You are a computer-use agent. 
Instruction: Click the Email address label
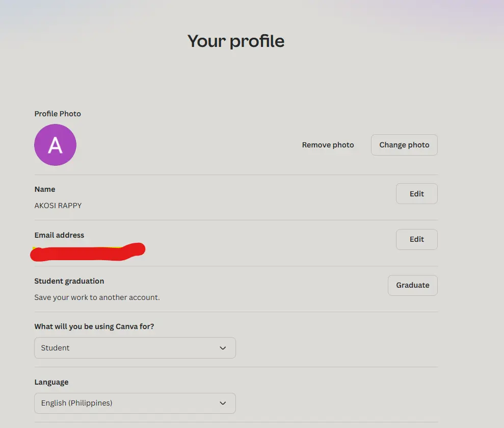pyautogui.click(x=59, y=235)
